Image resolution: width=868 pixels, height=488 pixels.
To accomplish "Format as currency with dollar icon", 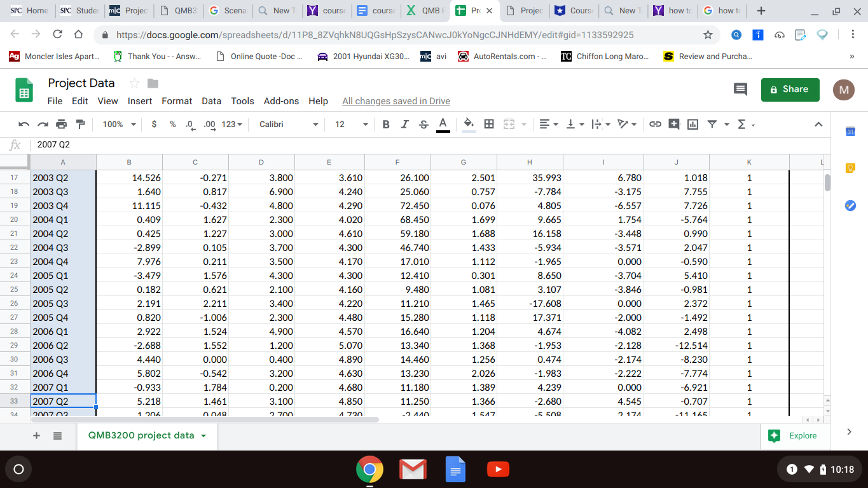I will pyautogui.click(x=155, y=125).
